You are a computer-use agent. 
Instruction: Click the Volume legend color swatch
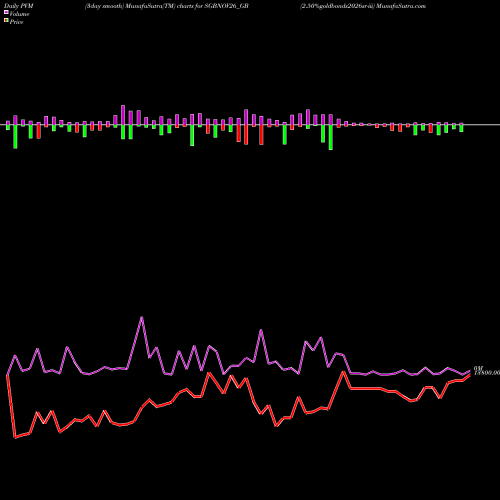point(6,12)
